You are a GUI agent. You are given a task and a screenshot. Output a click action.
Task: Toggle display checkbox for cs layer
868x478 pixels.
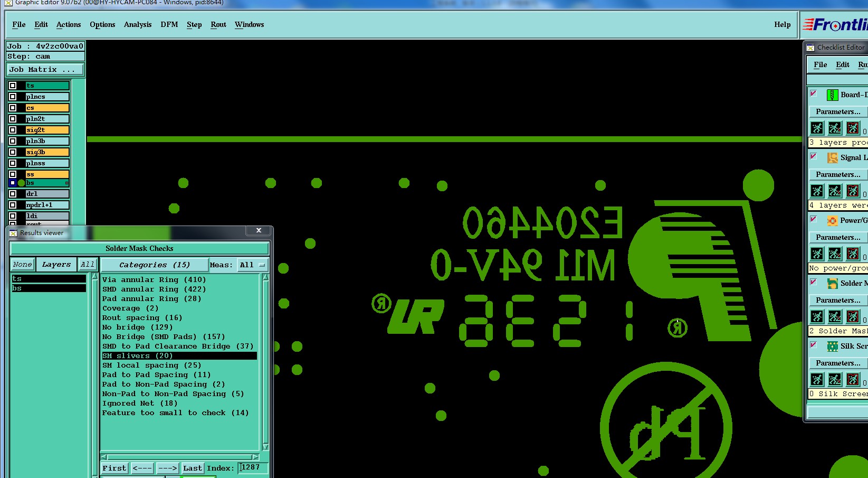[x=13, y=108]
